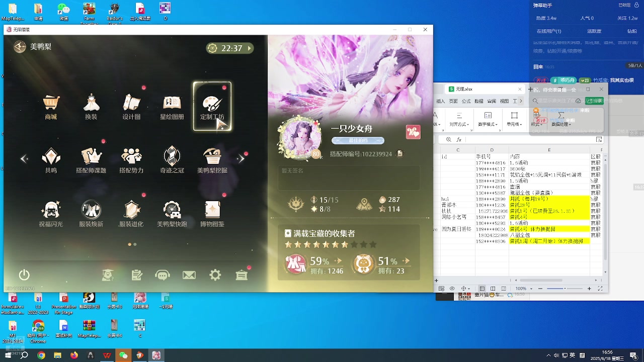Open the 服装焕新 icon
This screenshot has width=644, height=362.
[91, 214]
